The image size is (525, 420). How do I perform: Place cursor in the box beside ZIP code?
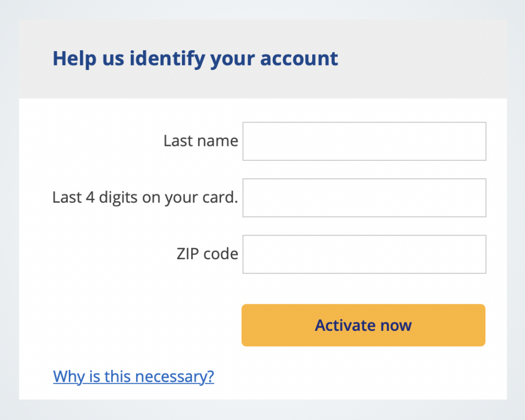[364, 254]
